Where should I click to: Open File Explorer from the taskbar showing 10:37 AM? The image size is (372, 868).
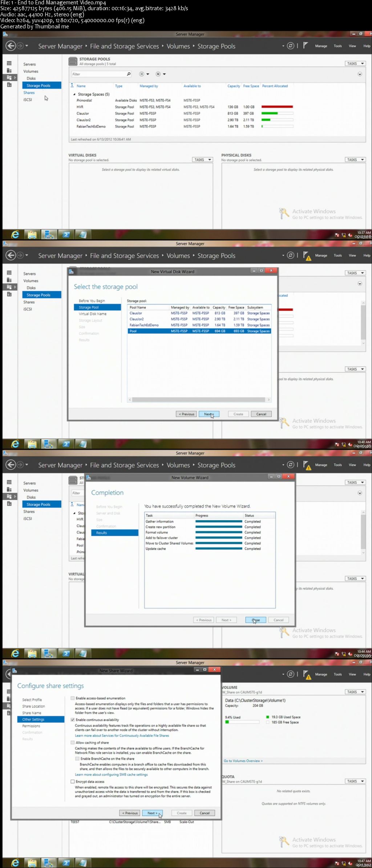point(32,235)
